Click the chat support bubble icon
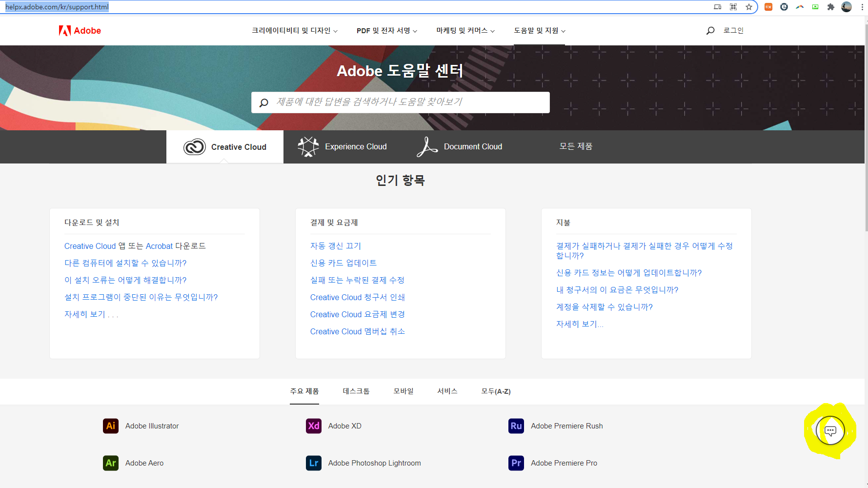 [830, 430]
